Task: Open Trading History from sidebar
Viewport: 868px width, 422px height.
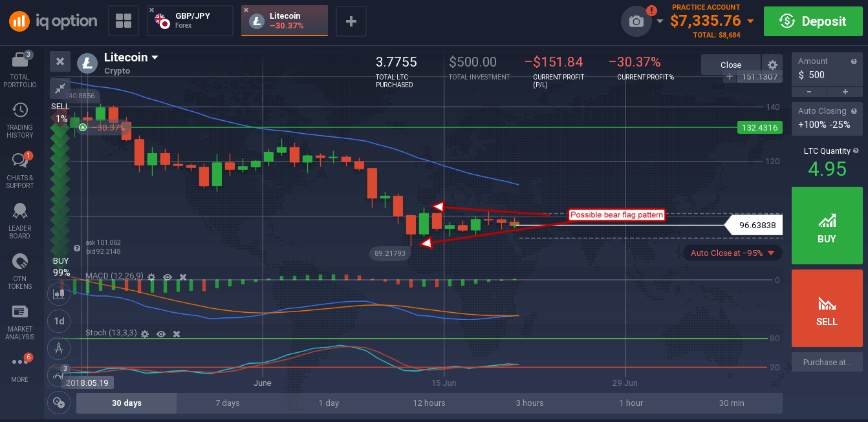Action: point(20,120)
